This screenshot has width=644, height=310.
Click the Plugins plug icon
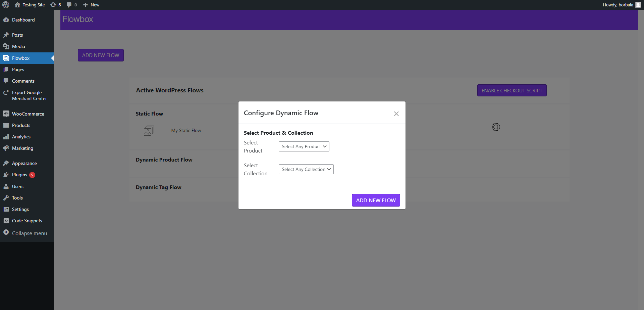(x=6, y=175)
